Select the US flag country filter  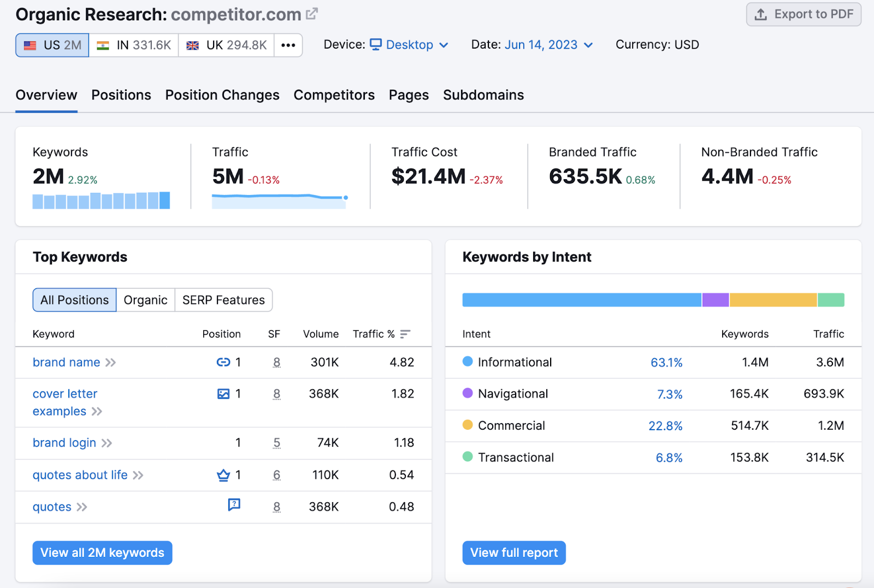point(51,45)
